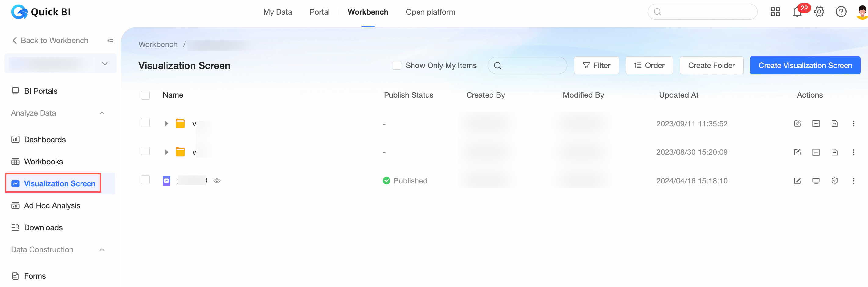The image size is (868, 287).
Task: Open the help question mark icon
Action: click(841, 12)
